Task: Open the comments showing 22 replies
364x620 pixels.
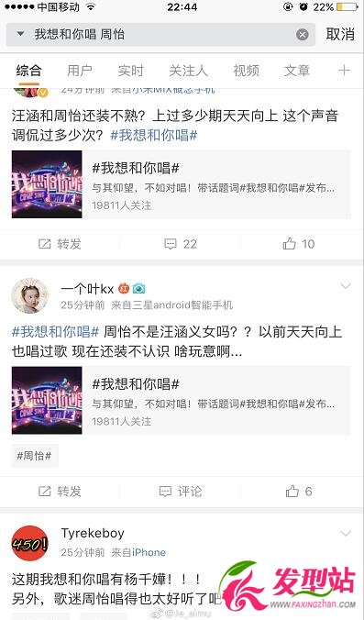Action: (181, 244)
